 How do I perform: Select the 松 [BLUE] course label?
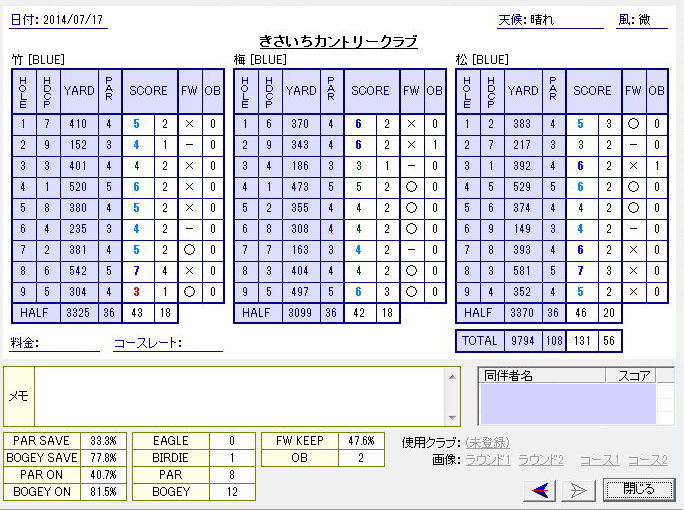click(x=482, y=60)
